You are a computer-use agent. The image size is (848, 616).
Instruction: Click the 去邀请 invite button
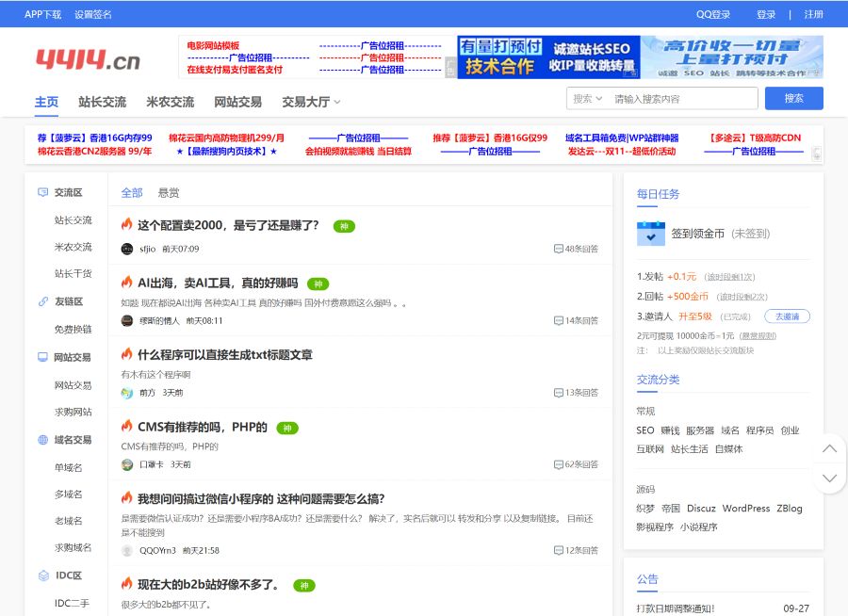pos(786,316)
